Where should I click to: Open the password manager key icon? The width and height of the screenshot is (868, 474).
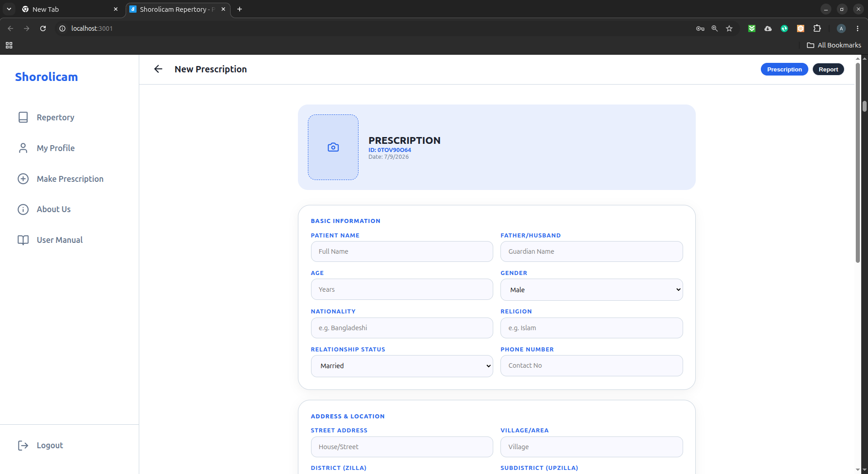(x=700, y=28)
